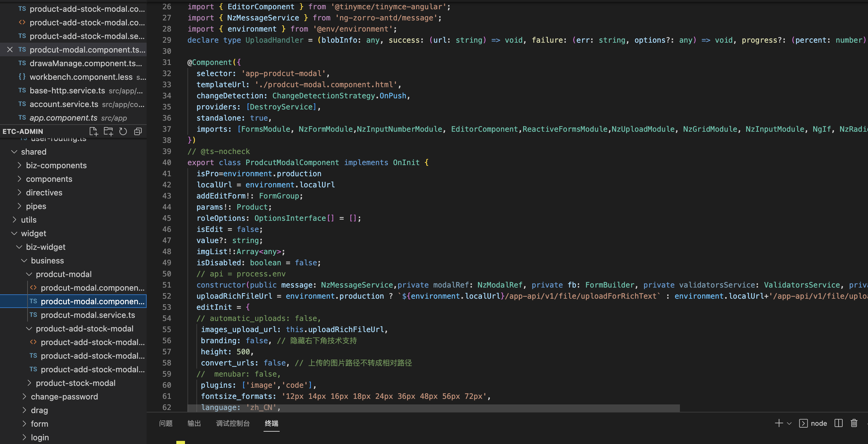
Task: Expand the login folder
Action: pos(24,437)
